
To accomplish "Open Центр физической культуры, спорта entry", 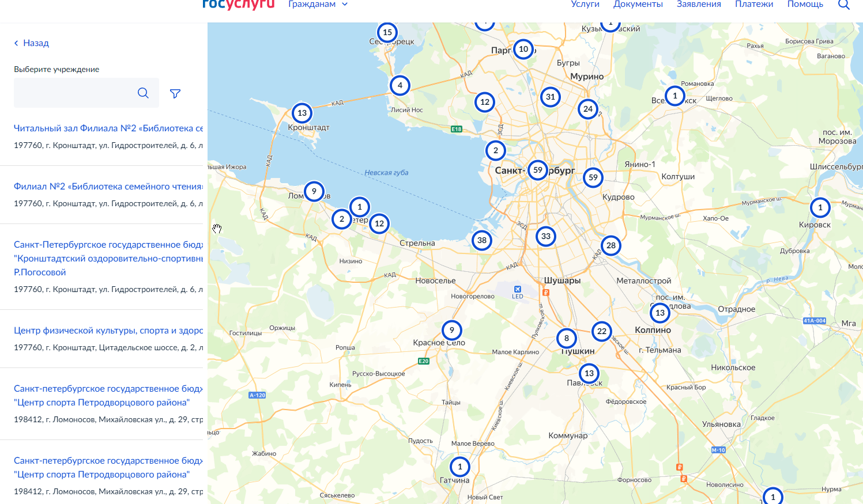I will coord(108,330).
